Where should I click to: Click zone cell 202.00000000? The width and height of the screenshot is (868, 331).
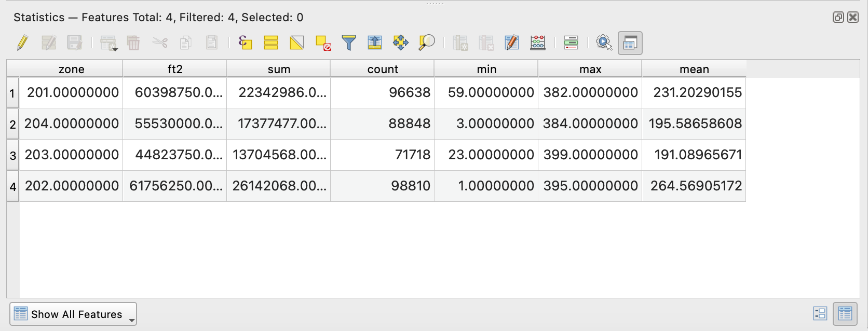pos(71,186)
